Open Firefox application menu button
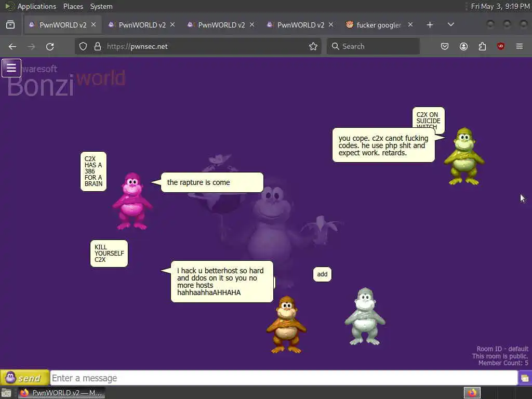The height and width of the screenshot is (399, 532). tap(520, 46)
